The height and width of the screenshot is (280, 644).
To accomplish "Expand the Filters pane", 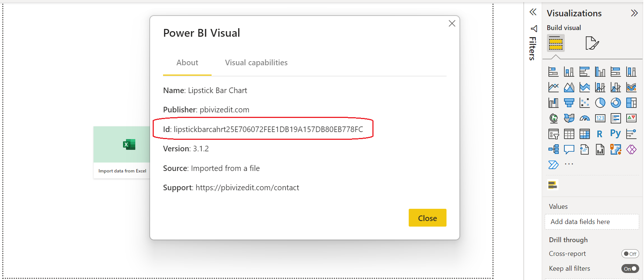I will coord(533,12).
